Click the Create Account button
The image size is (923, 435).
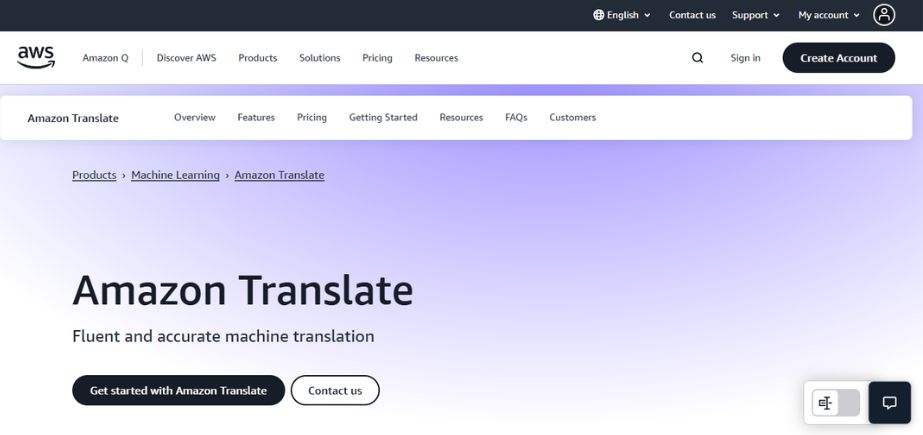[x=838, y=58]
